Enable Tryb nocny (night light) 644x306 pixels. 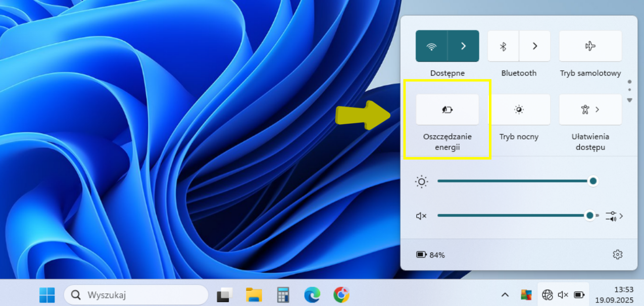pos(519,110)
